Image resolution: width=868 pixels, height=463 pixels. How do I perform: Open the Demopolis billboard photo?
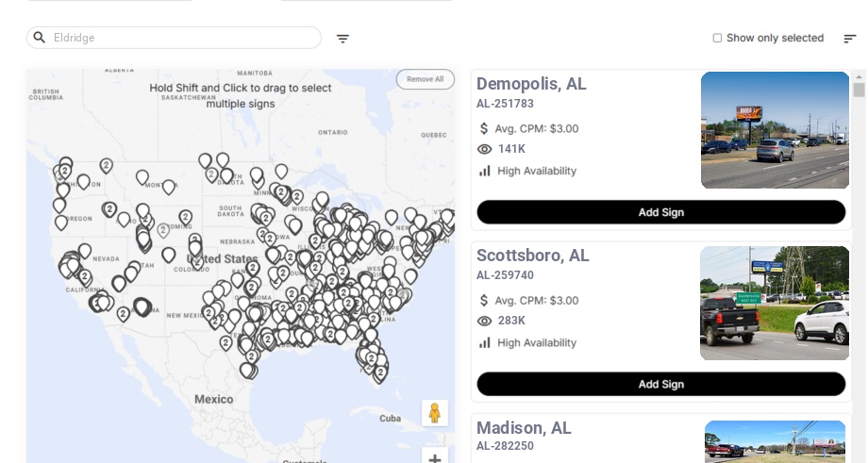[775, 130]
